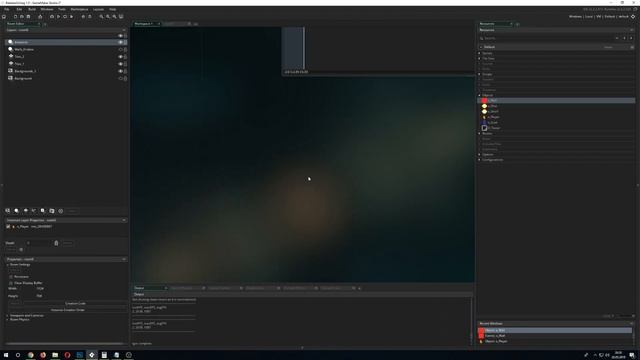Toggle the o_Player instance checkbox
The image size is (640, 360).
8,227
